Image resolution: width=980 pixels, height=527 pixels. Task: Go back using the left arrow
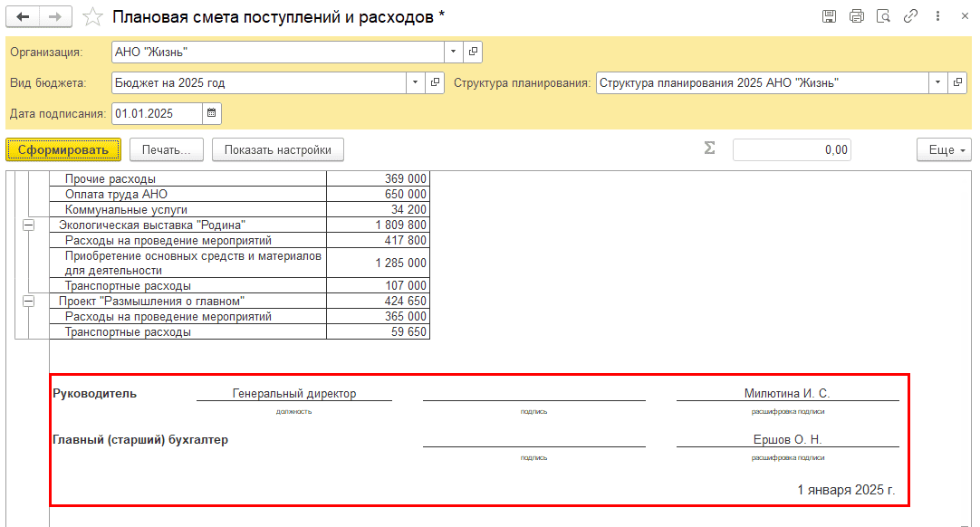[23, 17]
